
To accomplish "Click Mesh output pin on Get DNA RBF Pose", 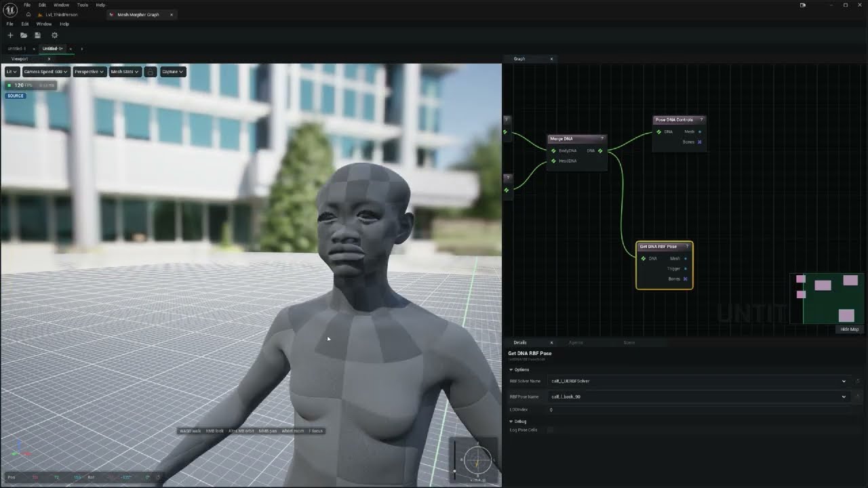I will click(686, 258).
